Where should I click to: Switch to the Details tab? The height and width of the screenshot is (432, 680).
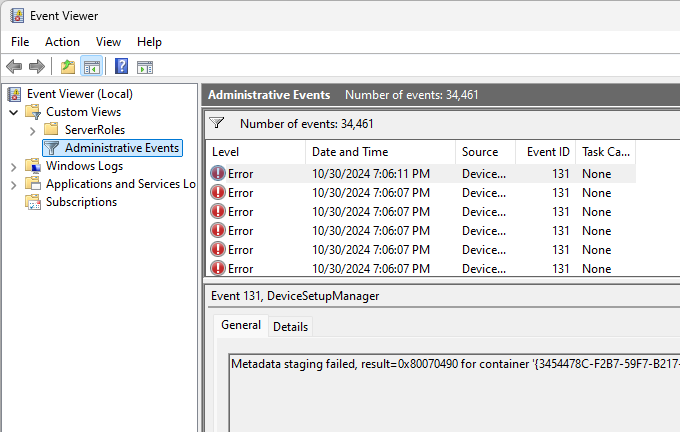coord(290,327)
